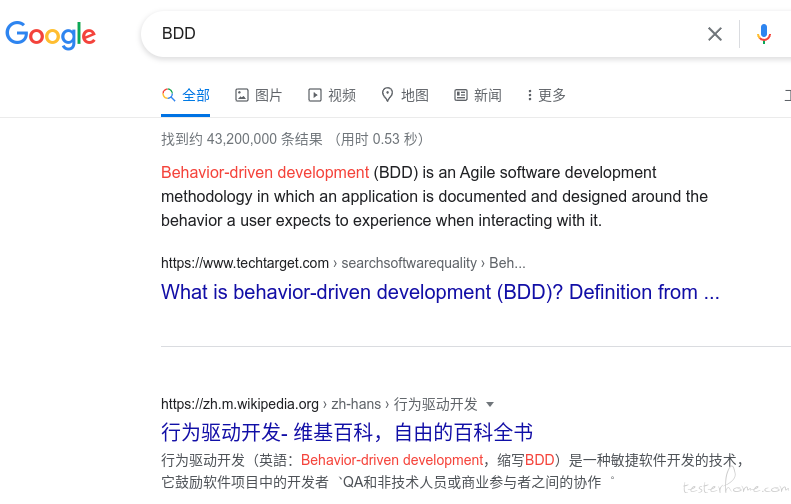Start voice search with the microphone icon

pyautogui.click(x=764, y=34)
